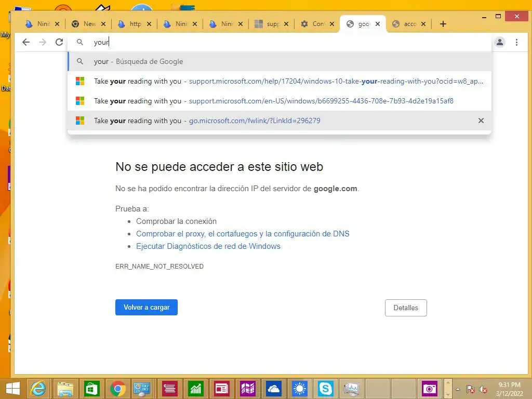Open the red News app in taskbar

pos(221,389)
